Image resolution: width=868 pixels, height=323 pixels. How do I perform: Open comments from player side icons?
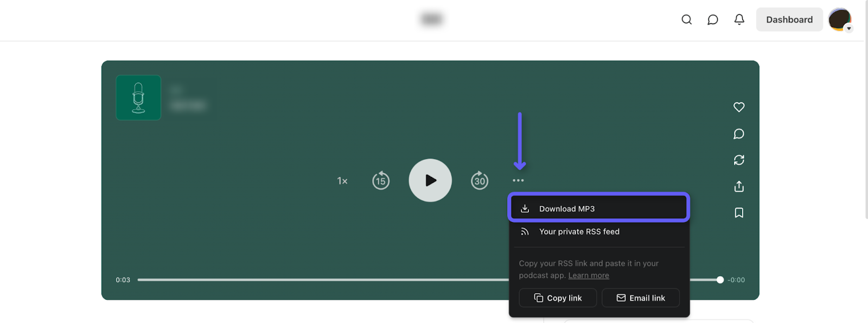[739, 134]
